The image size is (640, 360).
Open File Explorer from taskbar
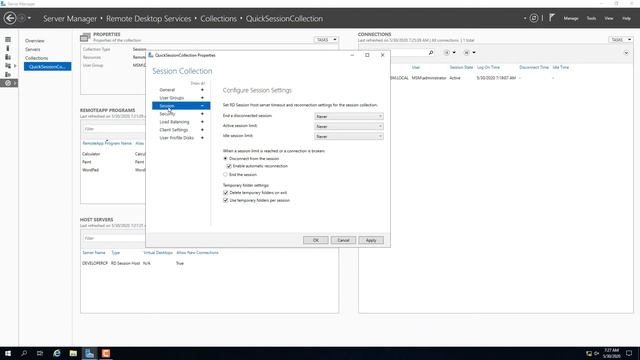[x=73, y=353]
